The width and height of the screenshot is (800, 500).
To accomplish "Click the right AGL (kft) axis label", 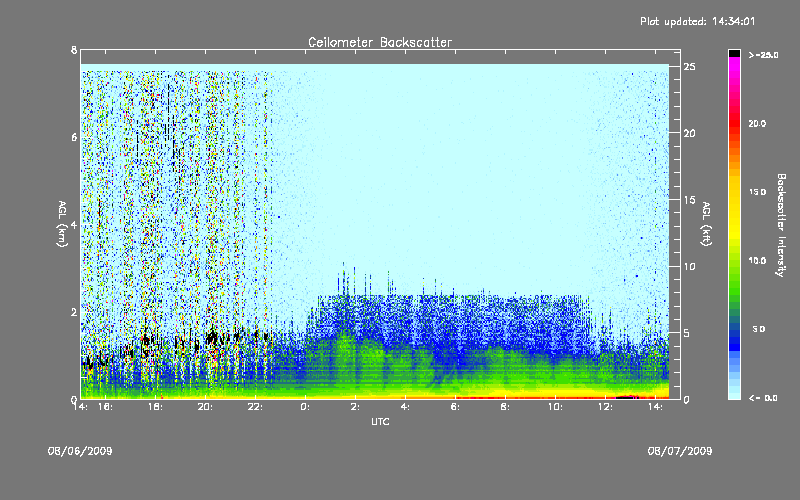I will tap(706, 224).
